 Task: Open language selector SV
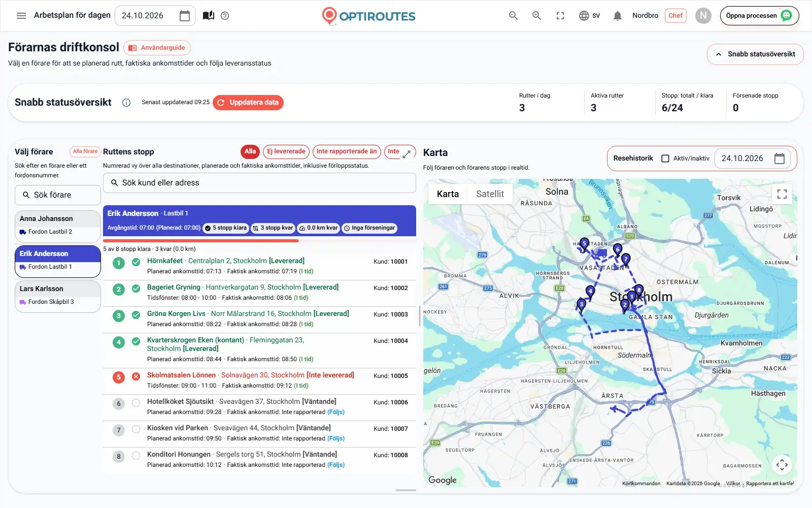tap(589, 16)
